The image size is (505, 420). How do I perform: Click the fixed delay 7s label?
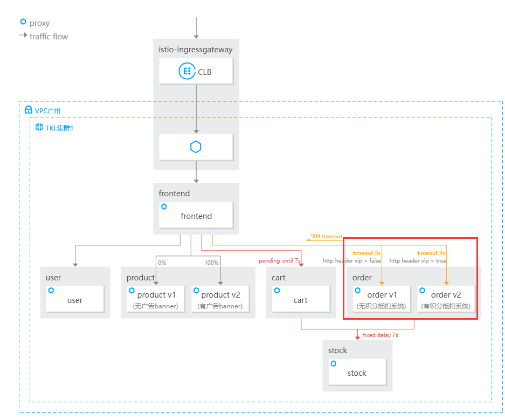click(380, 335)
